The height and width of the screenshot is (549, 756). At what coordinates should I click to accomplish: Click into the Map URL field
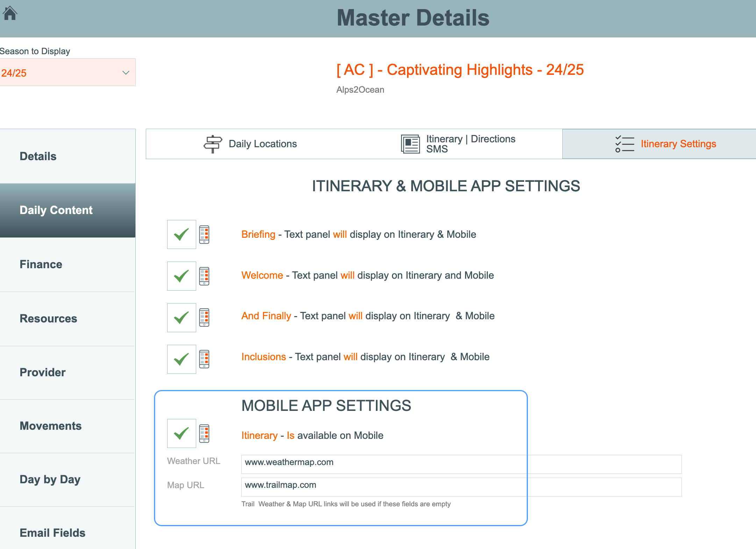[x=462, y=487]
